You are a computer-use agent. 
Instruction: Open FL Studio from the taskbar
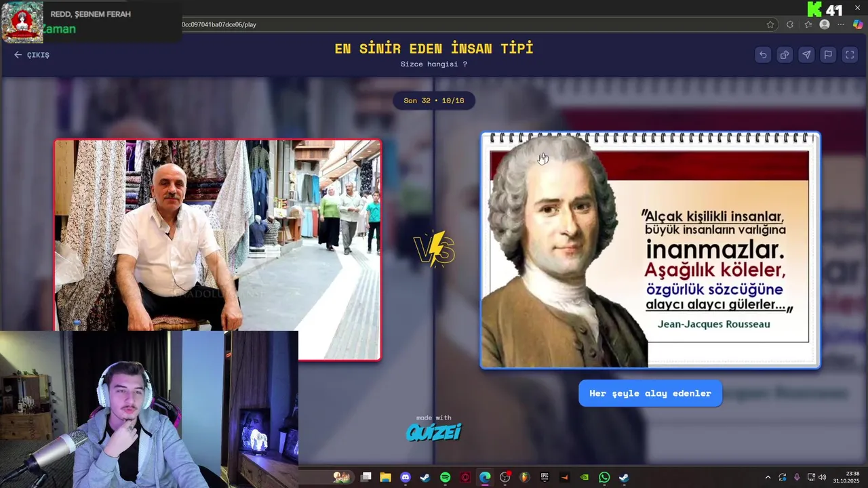525,477
